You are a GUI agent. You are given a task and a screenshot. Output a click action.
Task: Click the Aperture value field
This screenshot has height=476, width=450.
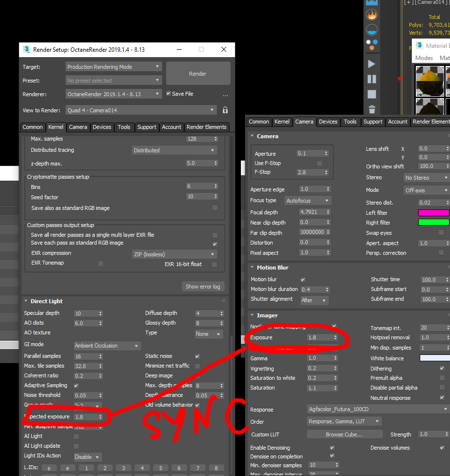(310, 153)
